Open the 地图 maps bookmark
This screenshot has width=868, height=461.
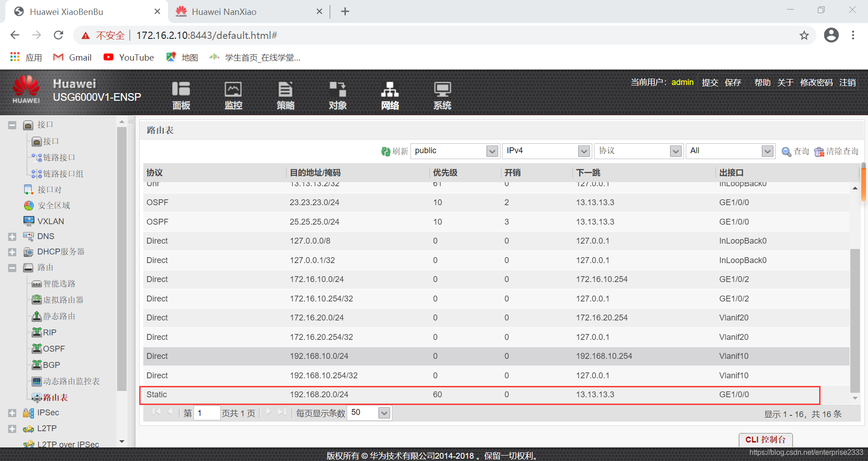tap(182, 57)
